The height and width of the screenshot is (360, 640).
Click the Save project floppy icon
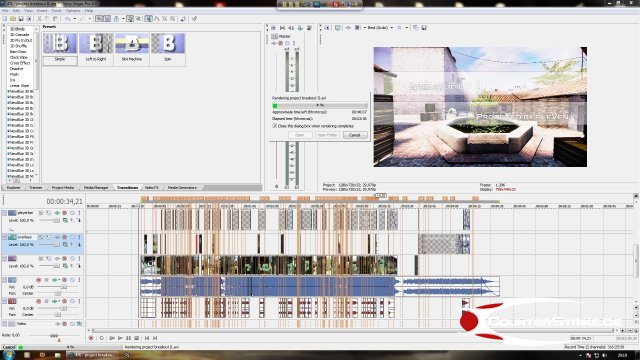tap(21, 19)
